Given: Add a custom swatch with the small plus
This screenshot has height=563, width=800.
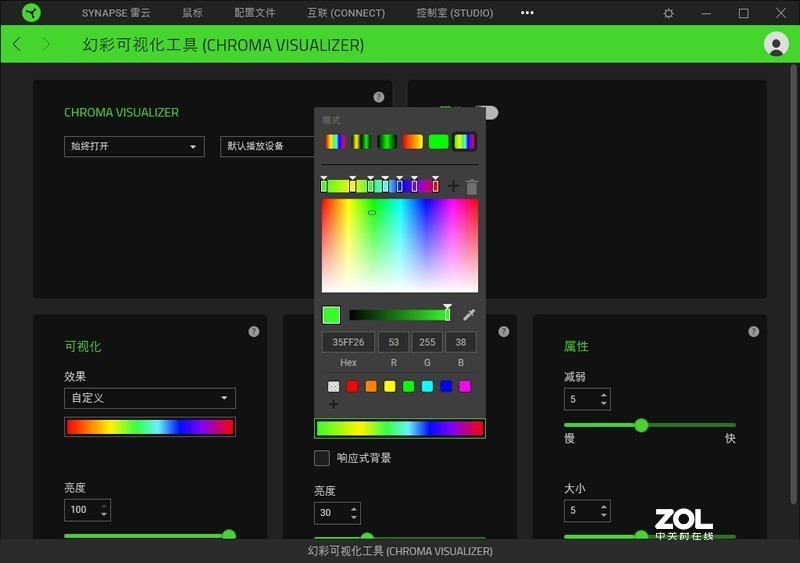Looking at the screenshot, I should (x=334, y=404).
